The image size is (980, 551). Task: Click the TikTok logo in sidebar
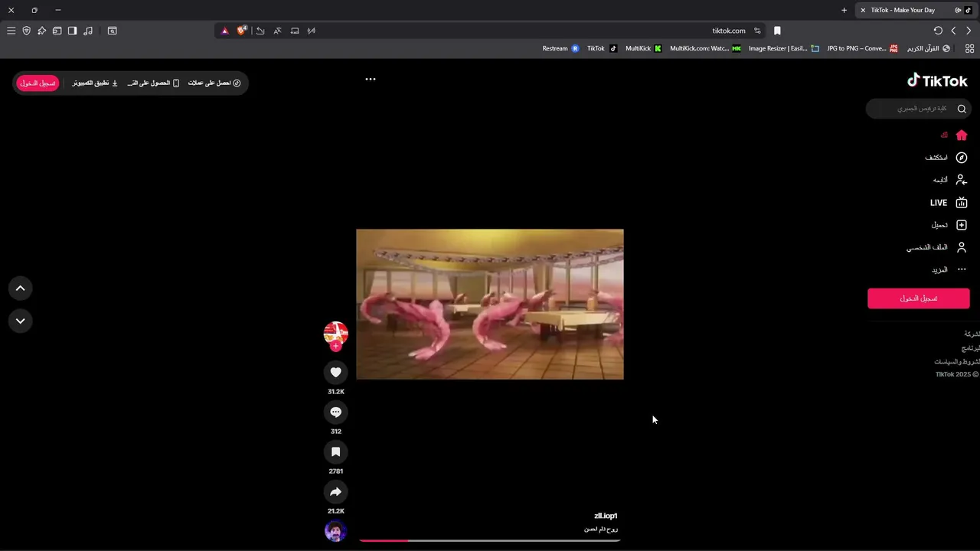pos(937,80)
